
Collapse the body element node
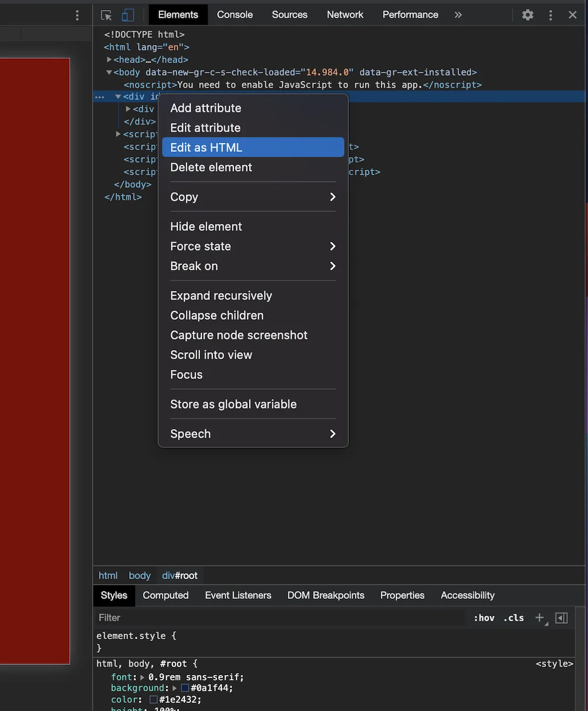click(x=109, y=72)
